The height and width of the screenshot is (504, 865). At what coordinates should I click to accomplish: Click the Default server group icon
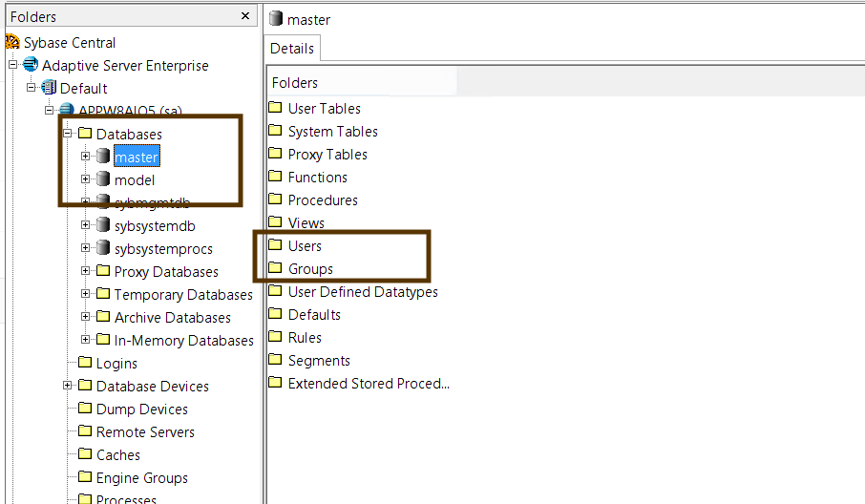[49, 87]
